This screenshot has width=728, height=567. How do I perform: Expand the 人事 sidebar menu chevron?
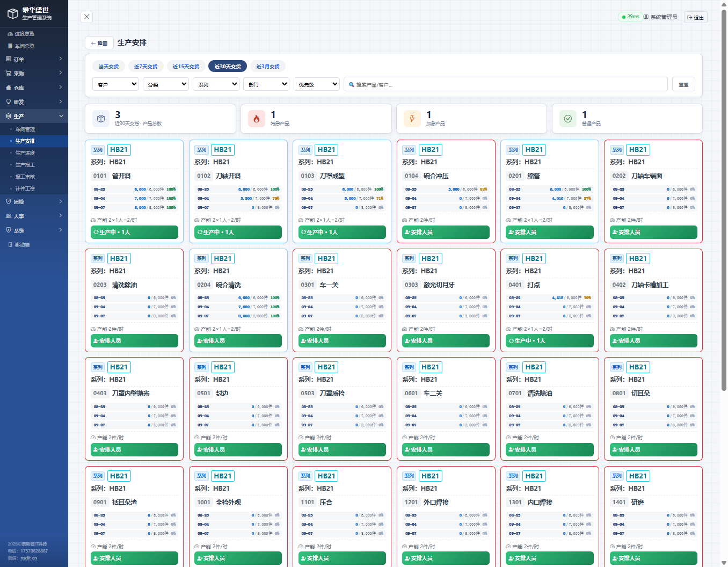click(61, 215)
